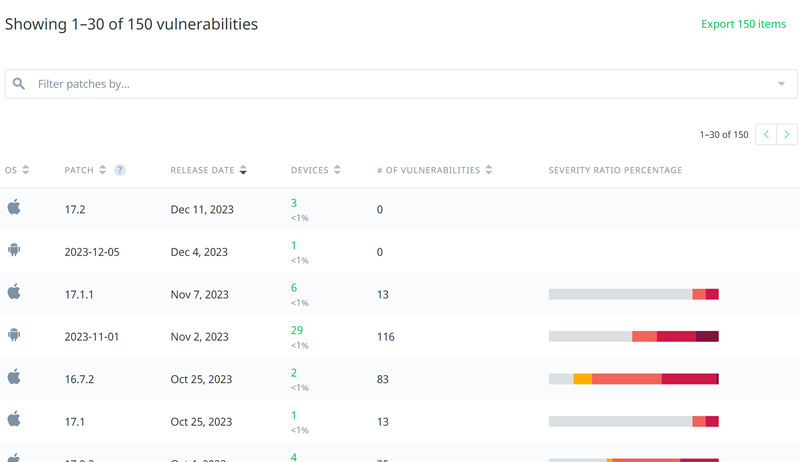The height and width of the screenshot is (462, 800).
Task: Select patch name '16.7.2'
Action: click(x=79, y=379)
